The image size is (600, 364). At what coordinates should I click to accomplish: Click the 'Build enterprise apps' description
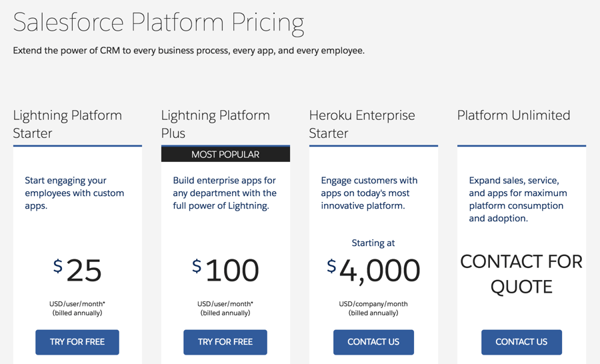pos(225,193)
